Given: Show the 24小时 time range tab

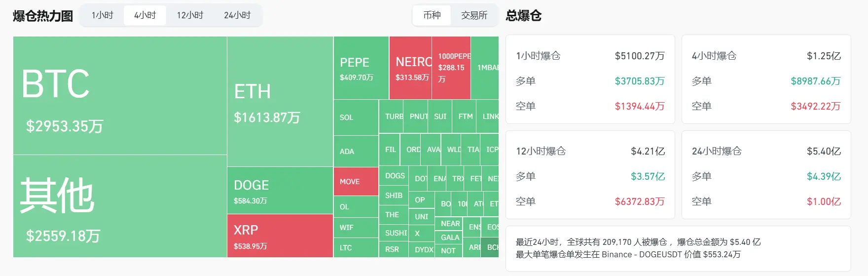Looking at the screenshot, I should tap(237, 15).
